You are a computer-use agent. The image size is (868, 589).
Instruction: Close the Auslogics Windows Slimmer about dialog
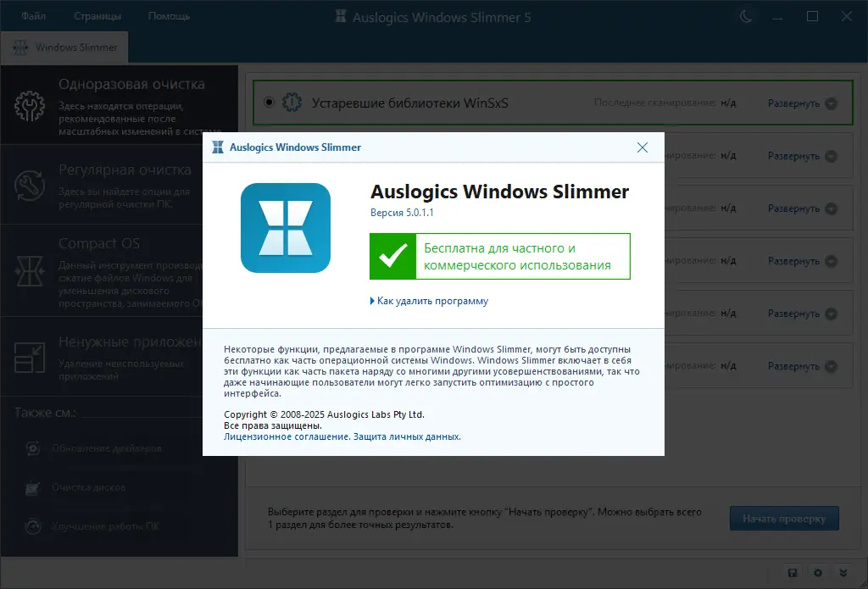click(x=643, y=147)
